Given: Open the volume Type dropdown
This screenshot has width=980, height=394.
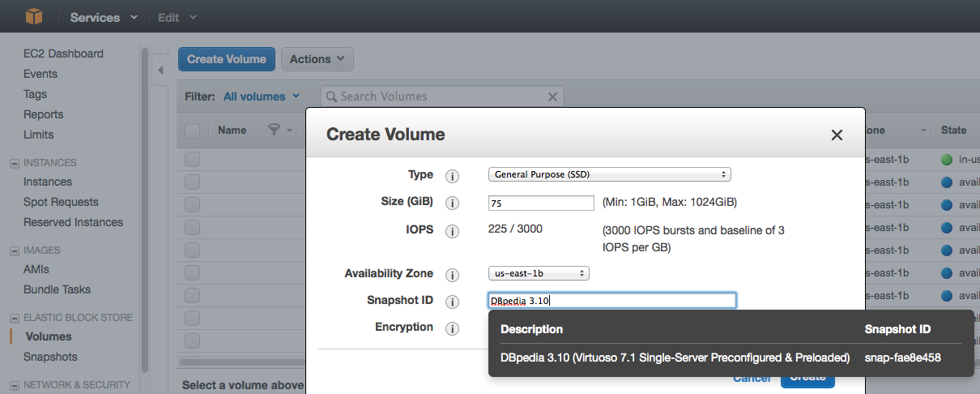Looking at the screenshot, I should (609, 174).
